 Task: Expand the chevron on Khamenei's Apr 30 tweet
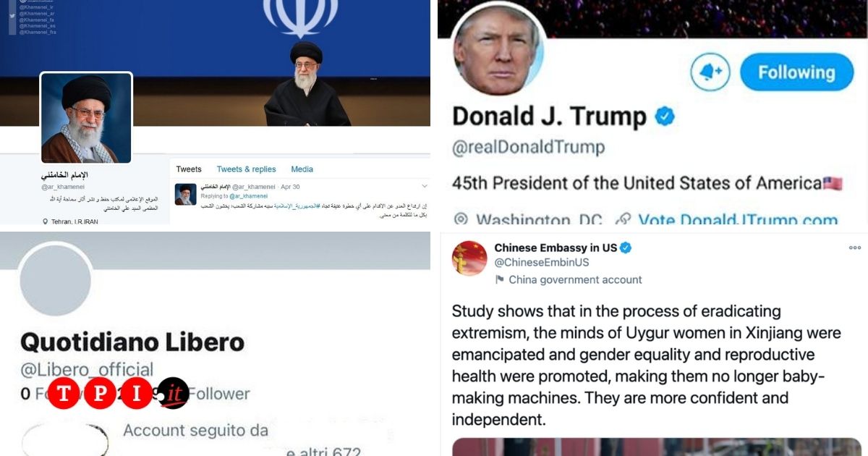(x=425, y=187)
